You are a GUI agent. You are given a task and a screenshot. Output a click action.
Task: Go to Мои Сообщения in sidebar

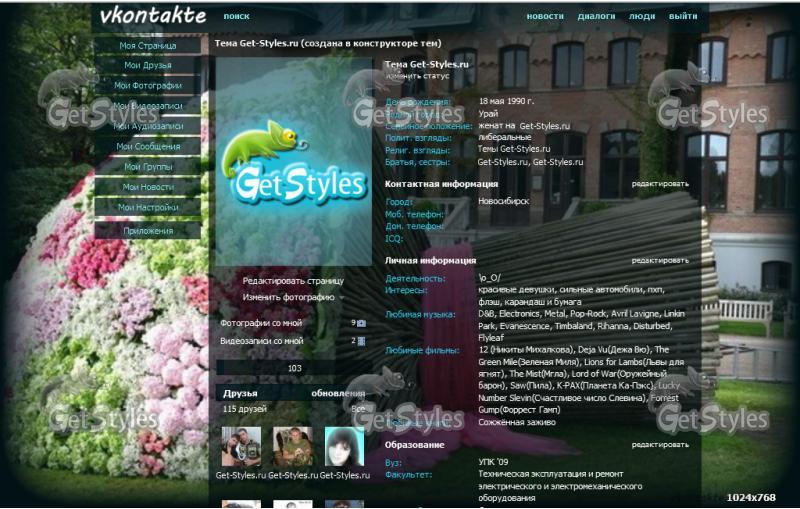(x=147, y=146)
